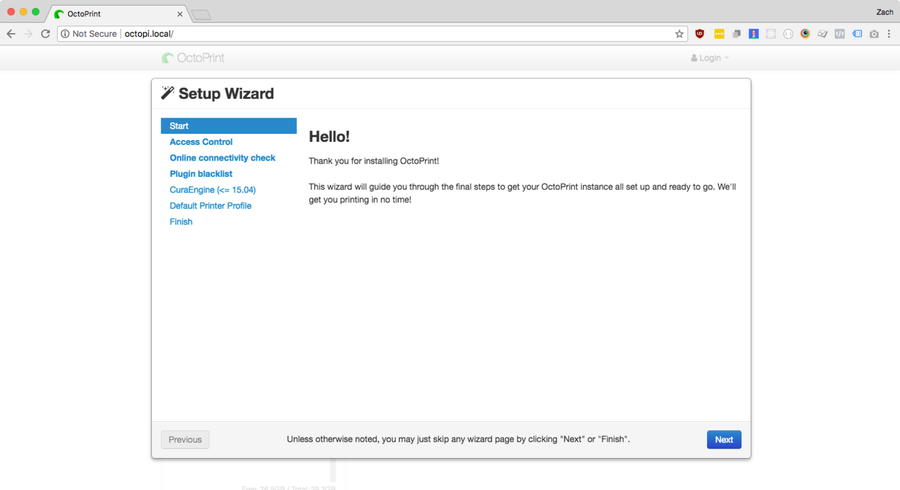Open Default Printer Profile step
The width and height of the screenshot is (900, 490).
[210, 206]
